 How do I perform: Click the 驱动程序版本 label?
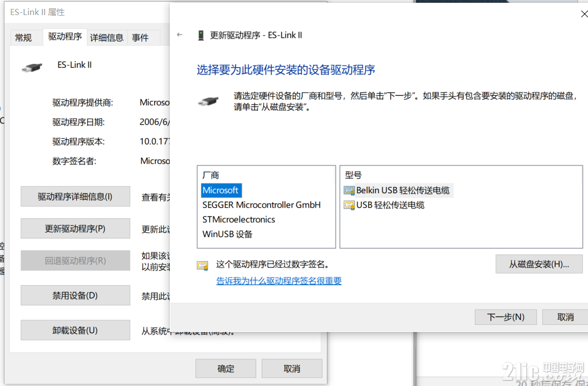click(x=79, y=142)
